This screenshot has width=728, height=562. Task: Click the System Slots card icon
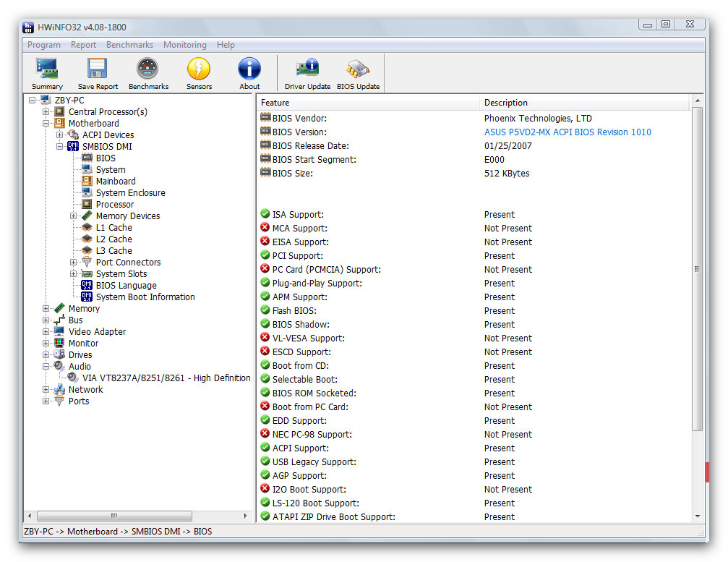(87, 273)
